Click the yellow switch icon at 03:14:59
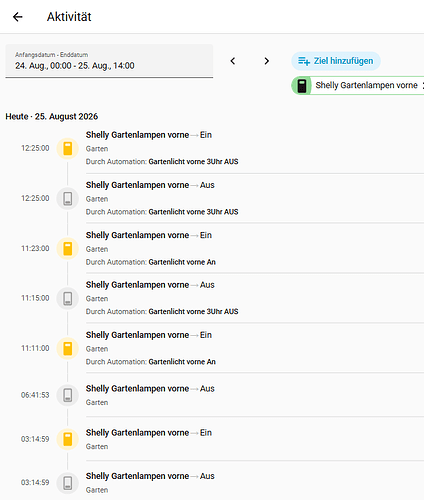The width and height of the screenshot is (424, 500). [x=68, y=439]
